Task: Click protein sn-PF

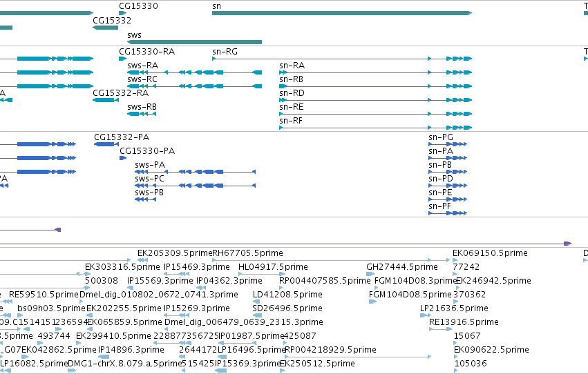Action: pos(448,213)
